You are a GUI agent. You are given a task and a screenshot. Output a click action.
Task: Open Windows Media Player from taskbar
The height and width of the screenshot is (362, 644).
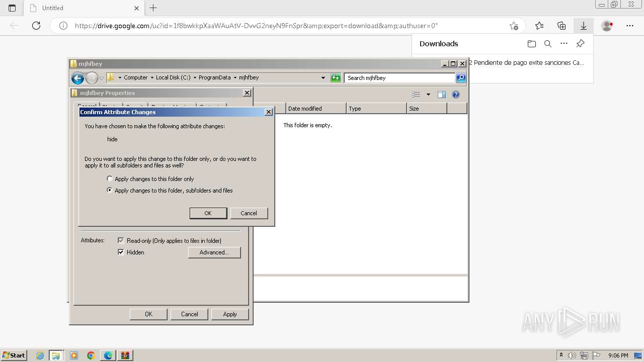pos(74,355)
